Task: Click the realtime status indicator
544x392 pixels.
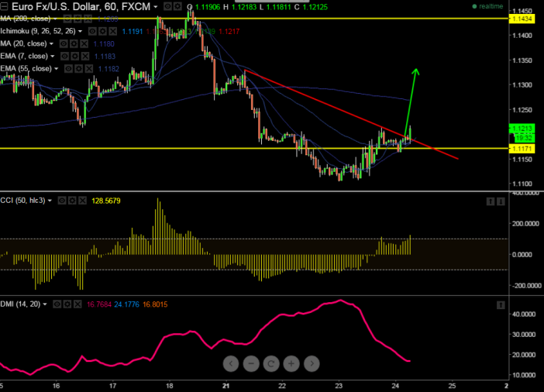Action: 487,6
